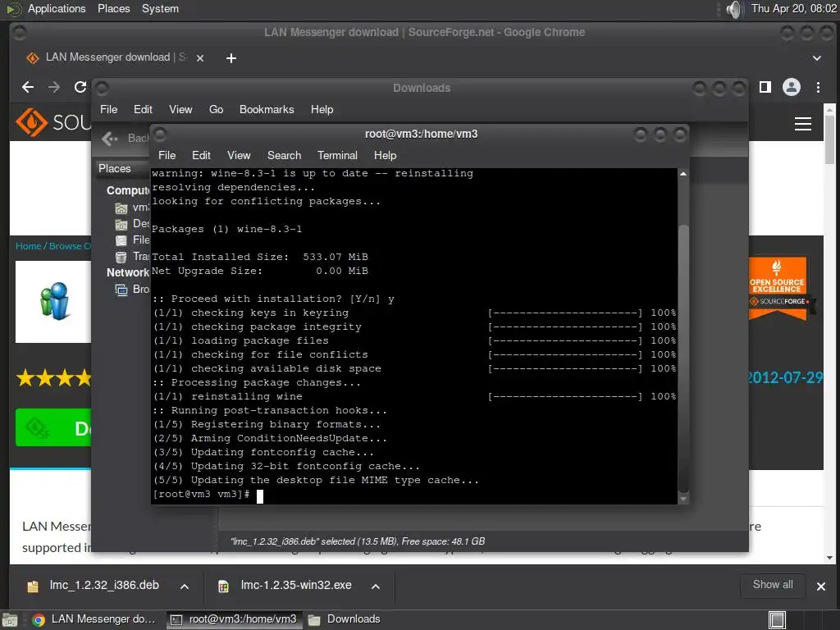Close the Chrome downloads bar
Viewport: 840px width, 630px height.
(x=820, y=587)
